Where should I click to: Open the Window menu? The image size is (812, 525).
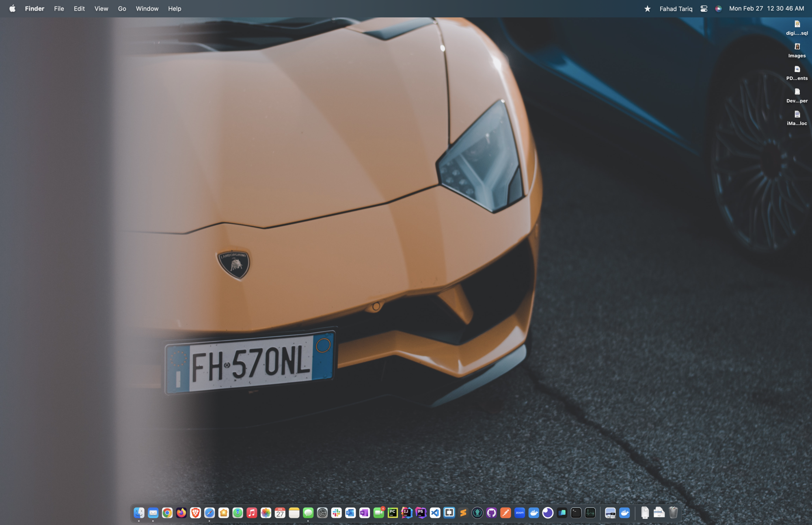click(147, 9)
